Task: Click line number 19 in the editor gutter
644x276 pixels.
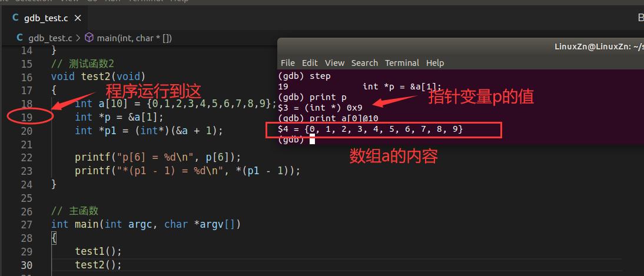Action: coord(26,117)
